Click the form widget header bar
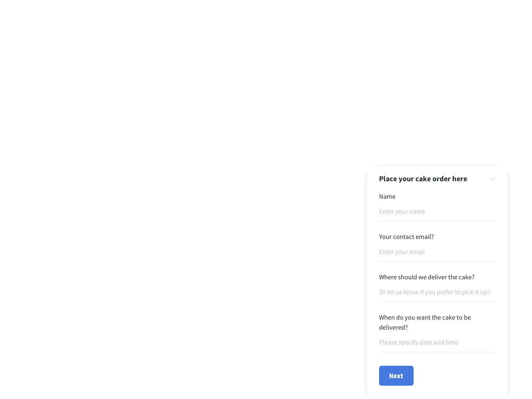 (437, 179)
